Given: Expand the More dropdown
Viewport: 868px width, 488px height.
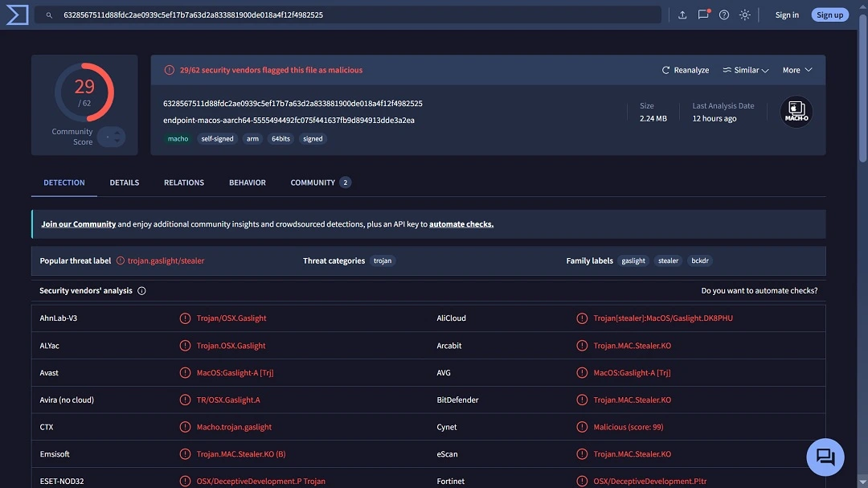Looking at the screenshot, I should (797, 70).
